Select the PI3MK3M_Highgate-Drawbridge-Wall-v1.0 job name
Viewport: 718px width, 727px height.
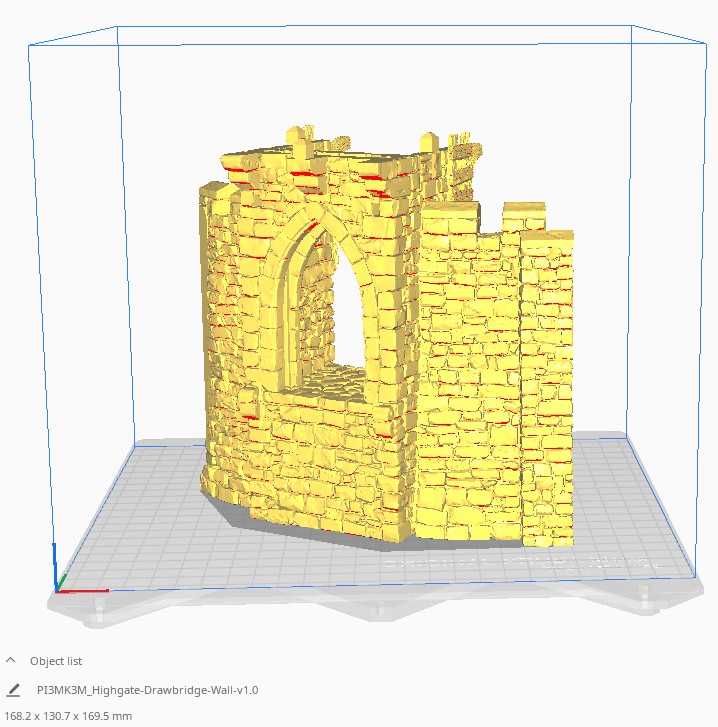coord(147,690)
